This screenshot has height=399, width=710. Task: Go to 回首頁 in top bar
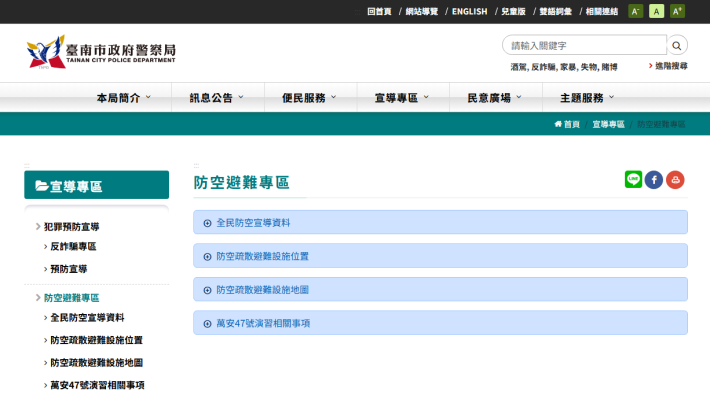(379, 11)
